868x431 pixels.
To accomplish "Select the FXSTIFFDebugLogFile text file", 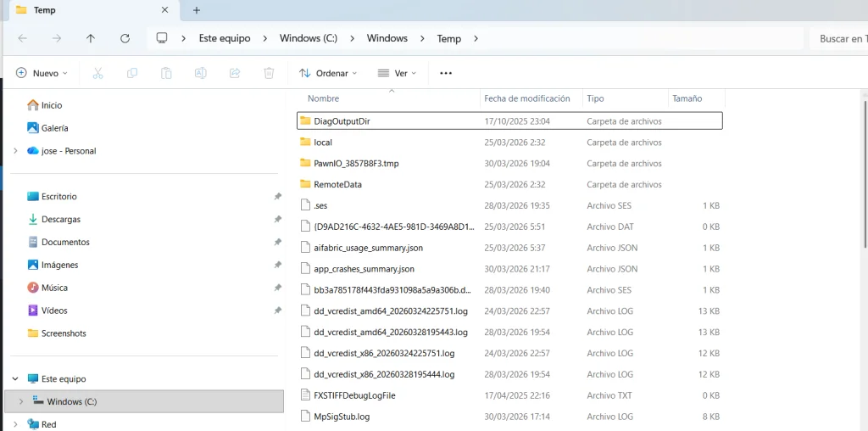I will coord(509,395).
